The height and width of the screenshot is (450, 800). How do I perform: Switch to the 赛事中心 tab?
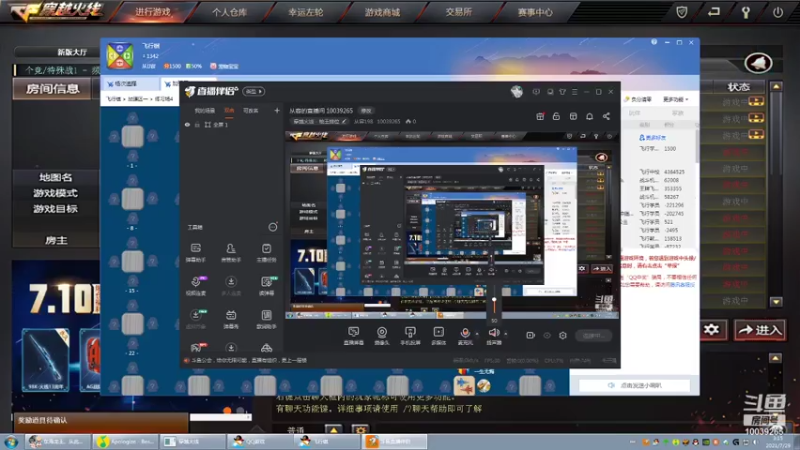click(x=535, y=12)
